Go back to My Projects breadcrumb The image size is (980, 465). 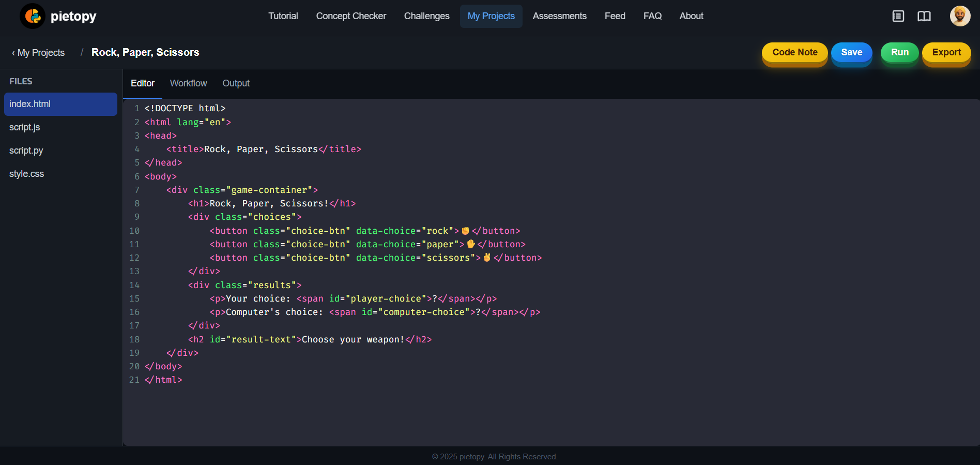[x=39, y=53]
